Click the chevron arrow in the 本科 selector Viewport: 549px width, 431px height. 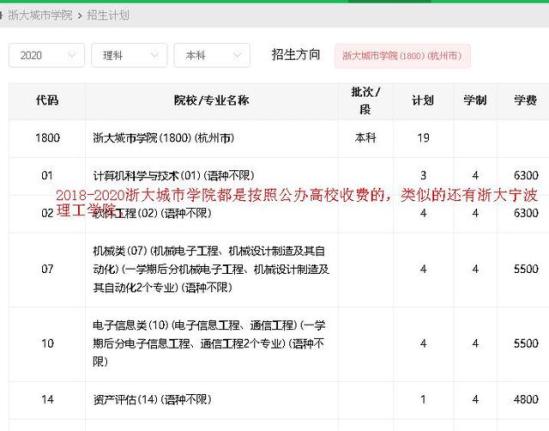point(237,55)
